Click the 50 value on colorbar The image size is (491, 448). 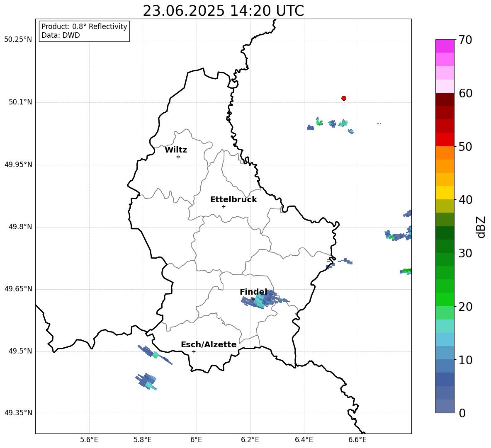[465, 147]
